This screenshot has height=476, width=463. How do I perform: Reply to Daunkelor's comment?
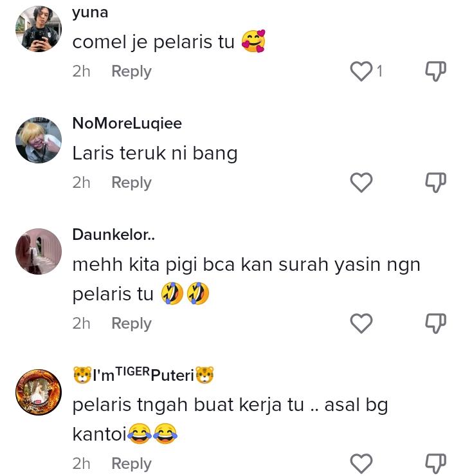pos(131,324)
